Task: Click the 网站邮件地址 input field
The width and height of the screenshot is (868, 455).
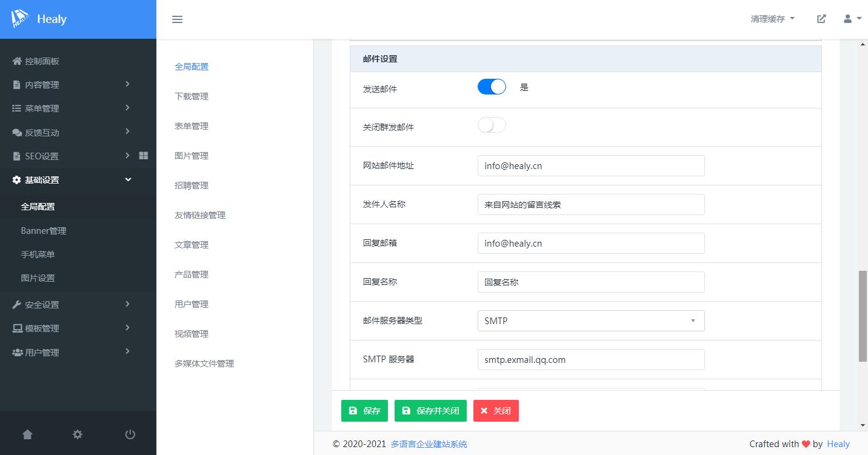Action: pos(590,165)
